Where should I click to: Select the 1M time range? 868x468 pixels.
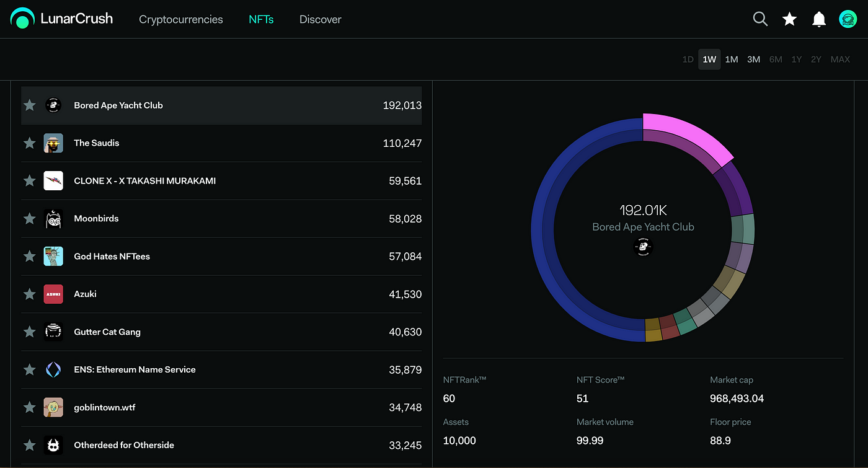click(x=732, y=60)
